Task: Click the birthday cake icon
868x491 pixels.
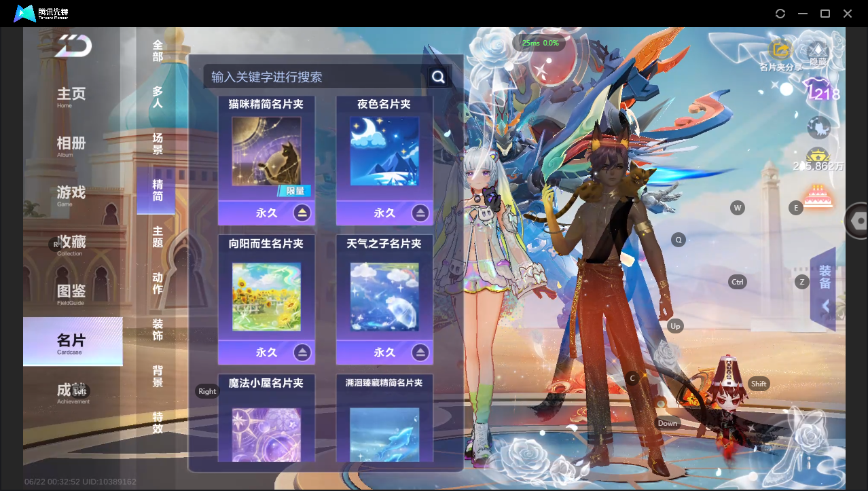Action: coord(818,196)
